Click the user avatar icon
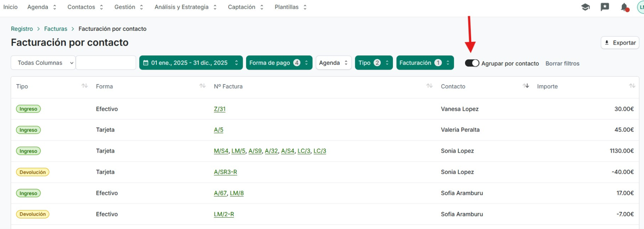 coord(641,7)
